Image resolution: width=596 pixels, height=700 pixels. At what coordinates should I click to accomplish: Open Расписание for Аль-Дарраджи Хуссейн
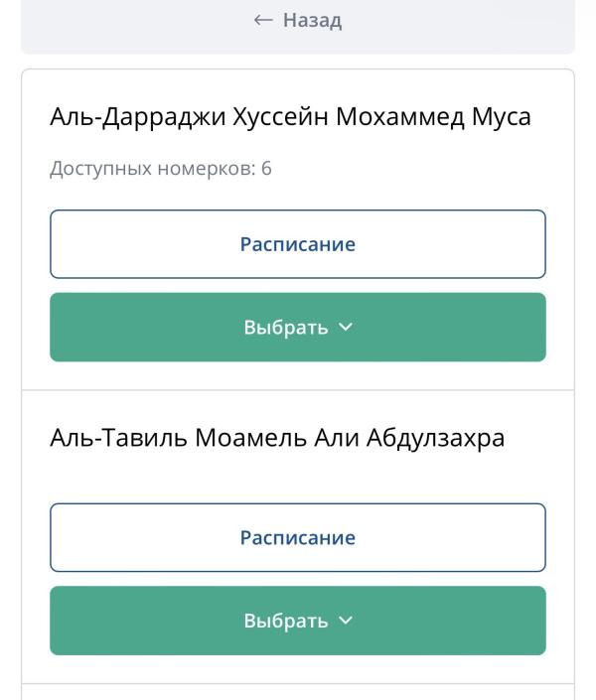coord(298,244)
